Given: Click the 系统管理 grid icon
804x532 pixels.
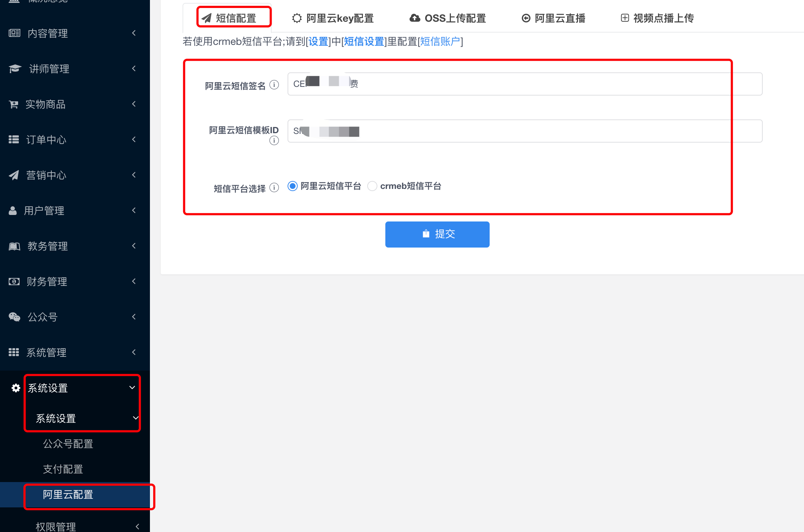Looking at the screenshot, I should 14,352.
